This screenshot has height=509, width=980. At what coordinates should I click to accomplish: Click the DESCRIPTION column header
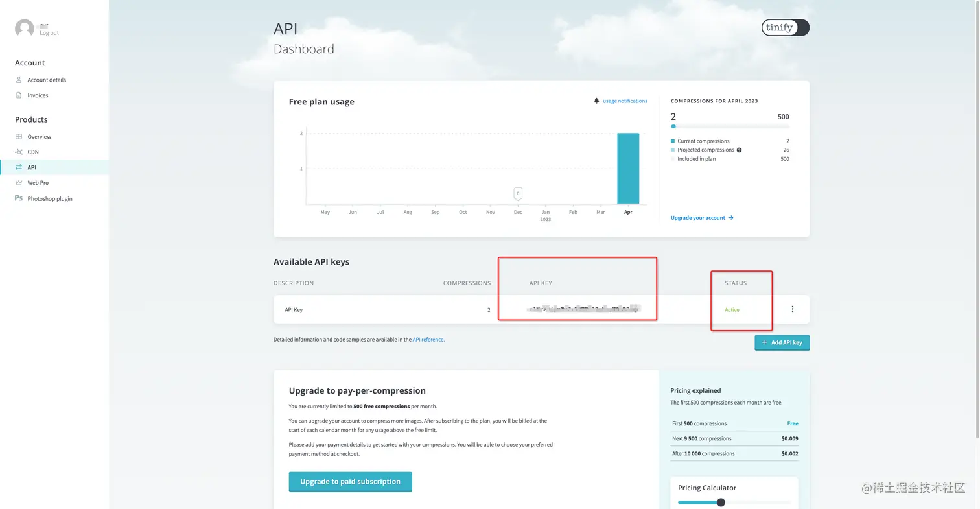(x=294, y=283)
